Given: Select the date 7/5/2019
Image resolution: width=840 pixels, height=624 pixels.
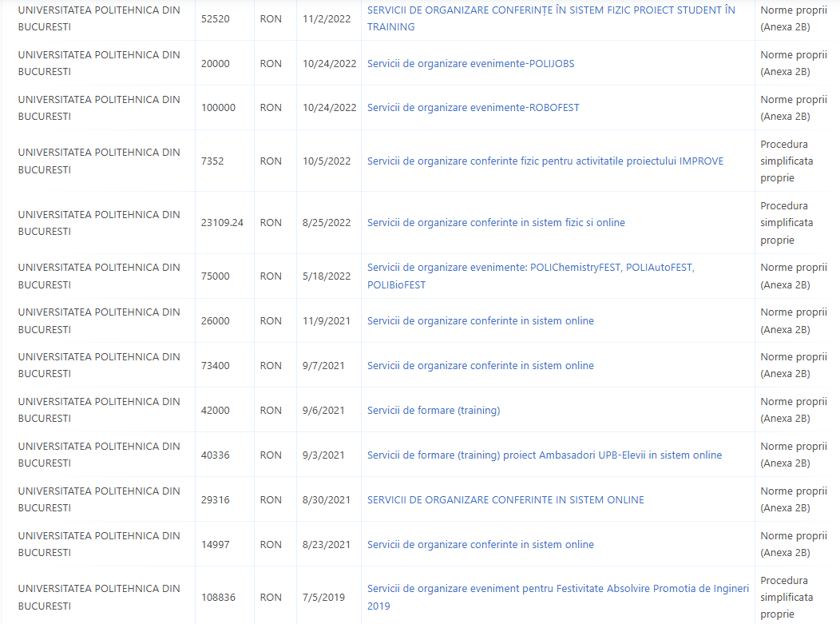Looking at the screenshot, I should click(323, 597).
